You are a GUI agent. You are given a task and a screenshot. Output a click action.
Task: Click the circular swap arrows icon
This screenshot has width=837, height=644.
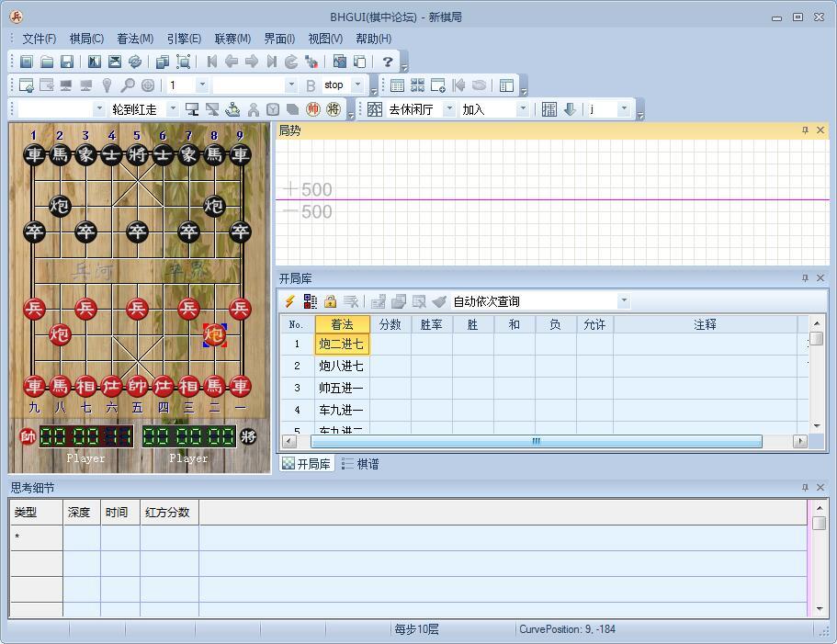coord(134,62)
